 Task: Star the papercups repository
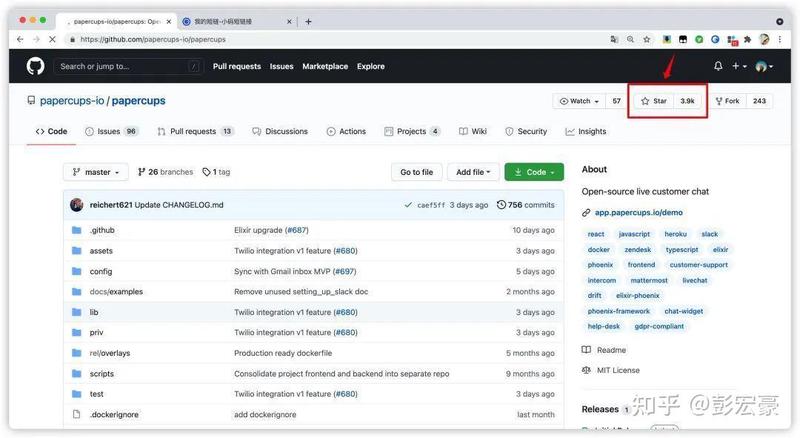[x=654, y=101]
